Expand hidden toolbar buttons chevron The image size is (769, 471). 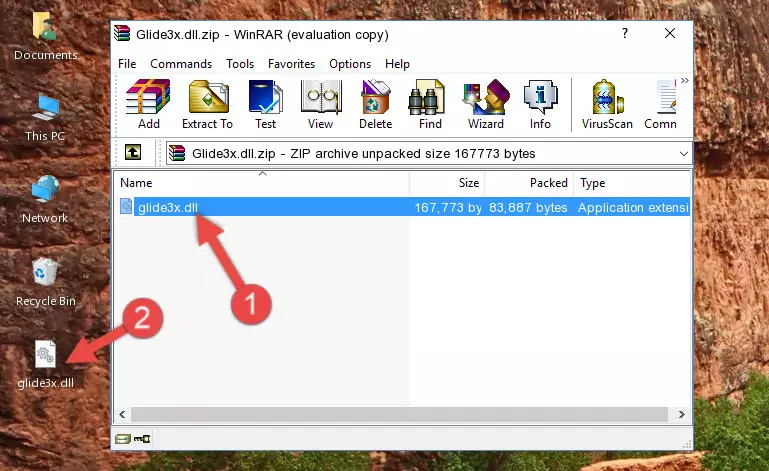685,80
